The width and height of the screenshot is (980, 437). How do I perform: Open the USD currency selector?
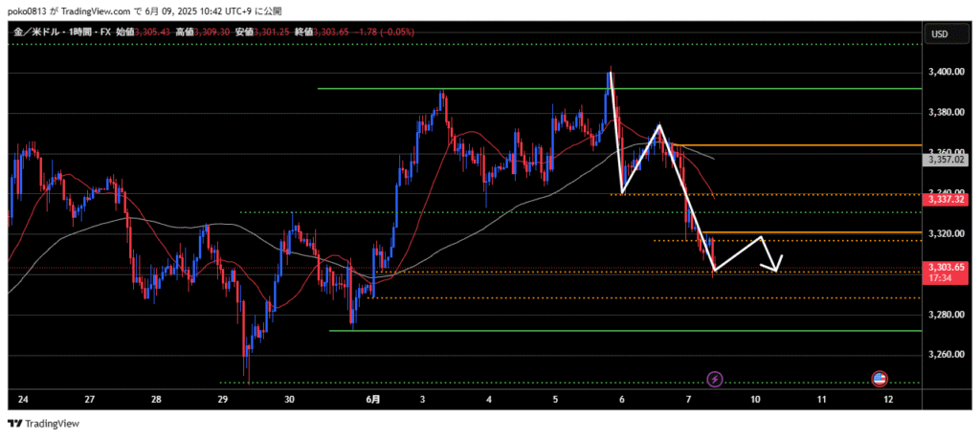pyautogui.click(x=938, y=34)
